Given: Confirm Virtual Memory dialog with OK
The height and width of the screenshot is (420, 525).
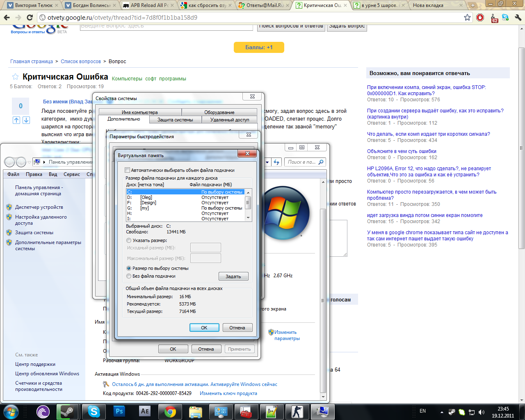Looking at the screenshot, I should click(x=204, y=328).
